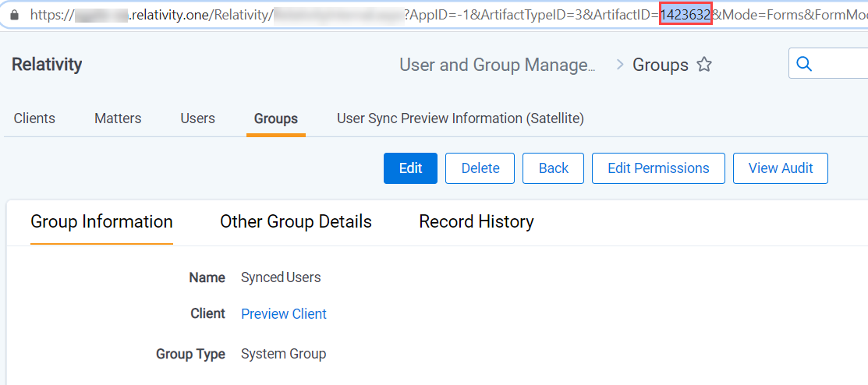The width and height of the screenshot is (868, 385).
Task: Click the Relativity logo text
Action: pos(47,64)
